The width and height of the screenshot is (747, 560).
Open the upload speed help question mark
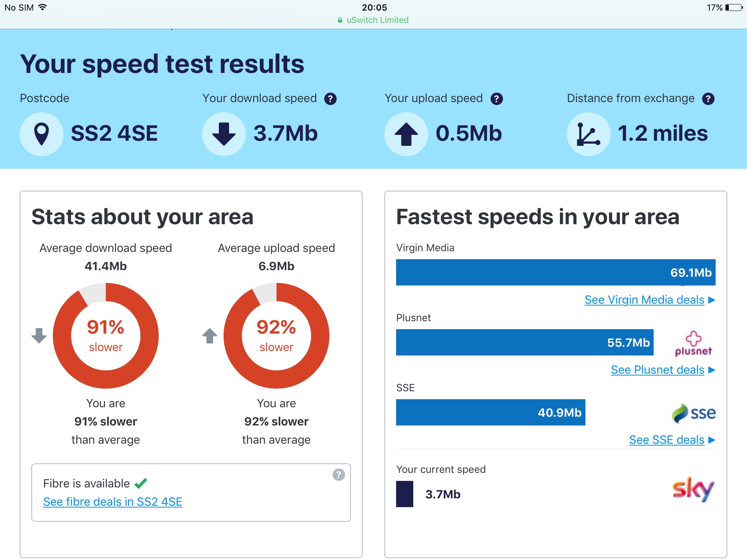click(496, 99)
